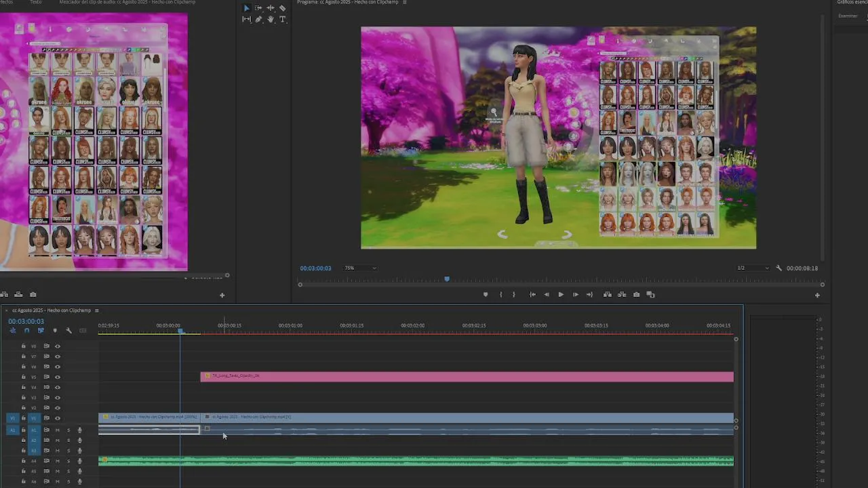The height and width of the screenshot is (488, 868).
Task: Open the Comparison View button
Action: click(x=651, y=295)
